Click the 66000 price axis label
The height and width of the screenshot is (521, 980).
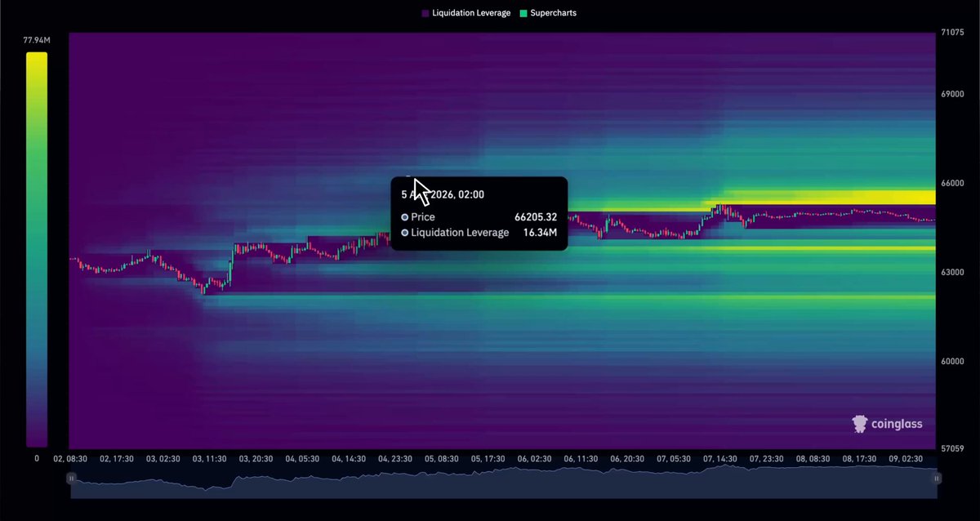pos(951,184)
